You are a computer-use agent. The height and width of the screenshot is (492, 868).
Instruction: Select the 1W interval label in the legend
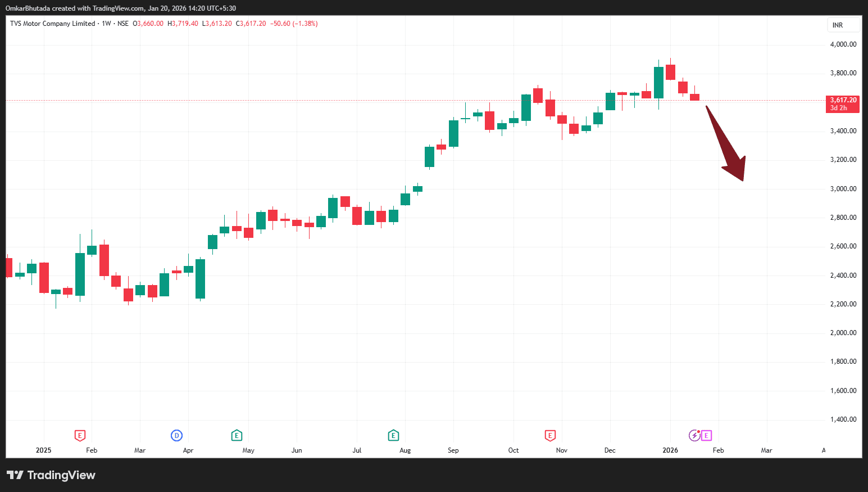click(x=106, y=24)
